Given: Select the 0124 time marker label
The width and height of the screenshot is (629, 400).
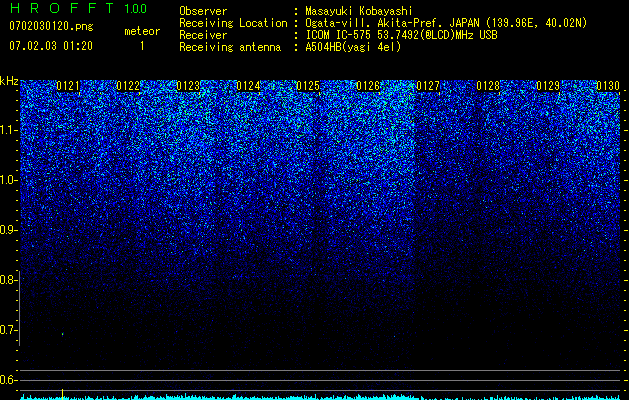Looking at the screenshot, I should [x=248, y=86].
